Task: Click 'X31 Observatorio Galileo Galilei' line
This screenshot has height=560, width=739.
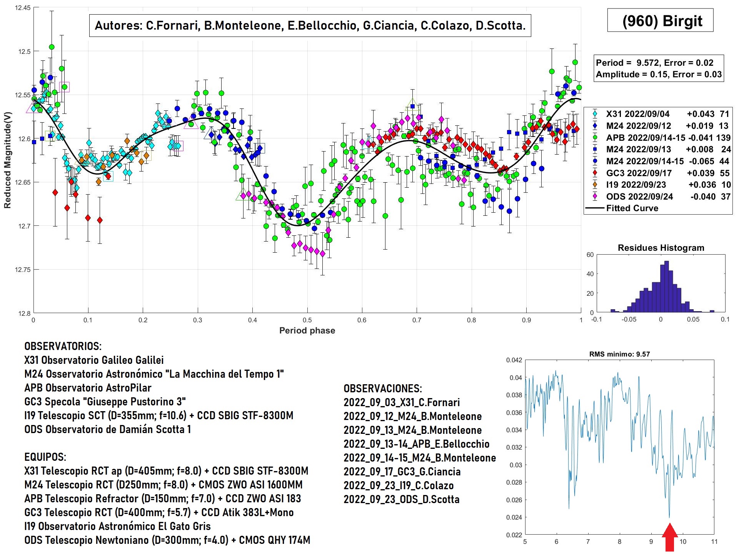Action: 94,360
